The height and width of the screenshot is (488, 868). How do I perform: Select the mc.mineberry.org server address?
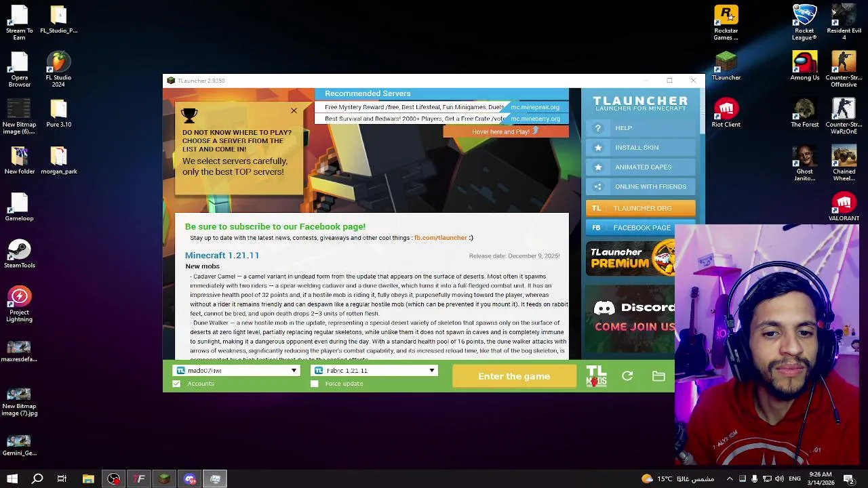coord(535,119)
